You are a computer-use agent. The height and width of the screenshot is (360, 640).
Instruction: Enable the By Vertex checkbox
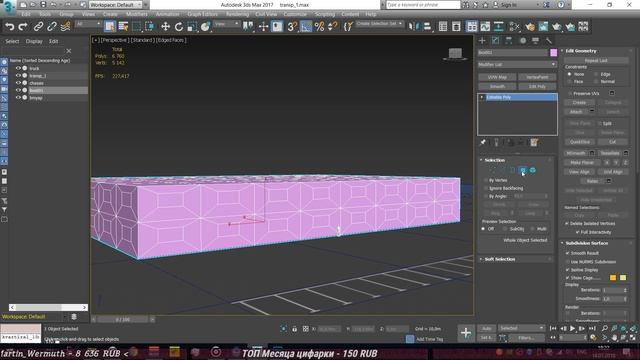pyautogui.click(x=486, y=180)
